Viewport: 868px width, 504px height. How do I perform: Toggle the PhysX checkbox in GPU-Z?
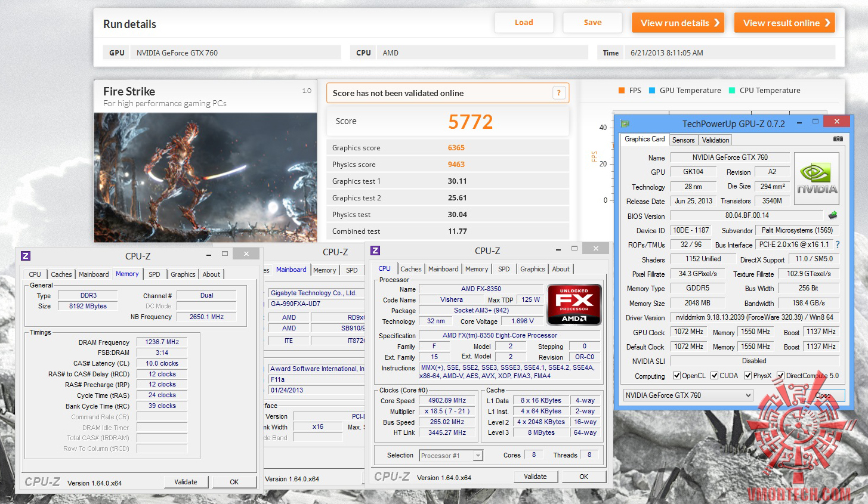748,376
